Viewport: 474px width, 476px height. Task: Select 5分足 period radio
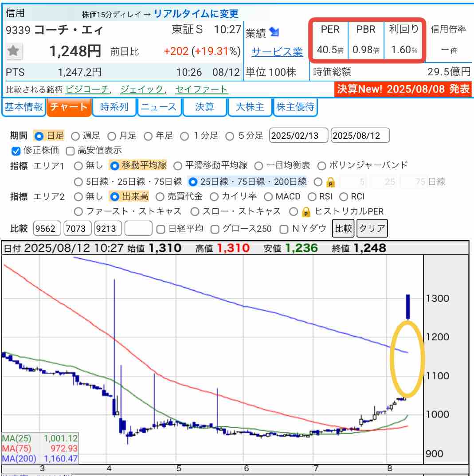pyautogui.click(x=230, y=137)
